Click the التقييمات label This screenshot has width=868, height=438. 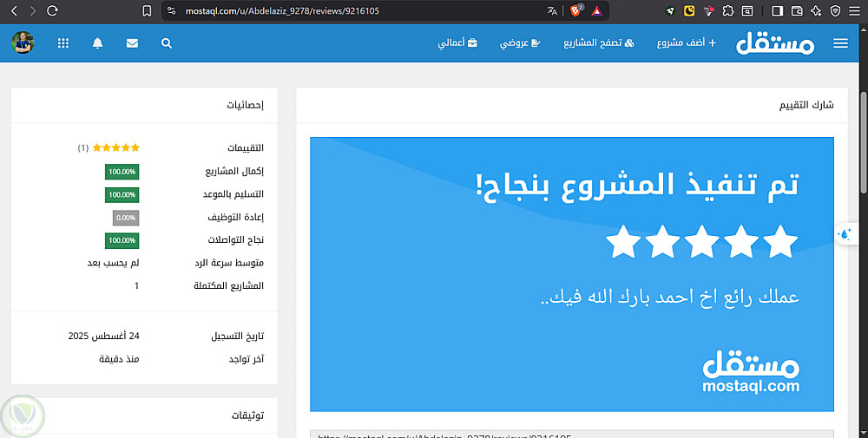tap(246, 147)
